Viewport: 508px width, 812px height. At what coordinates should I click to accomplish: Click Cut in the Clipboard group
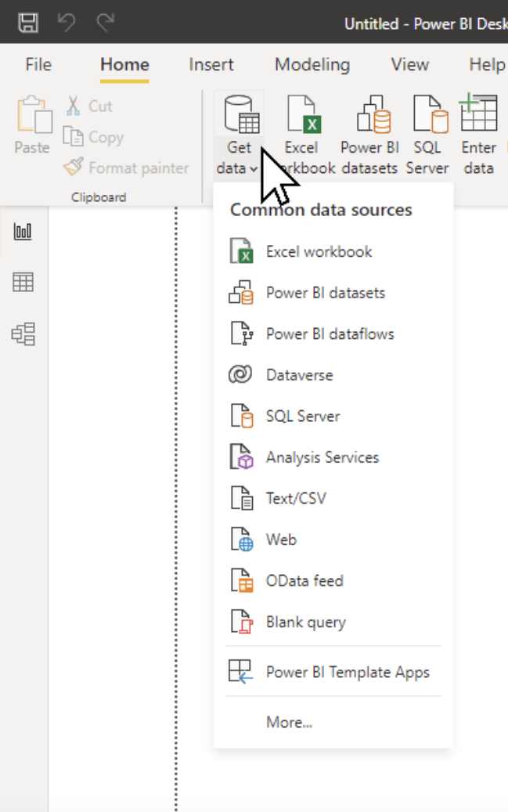tap(89, 106)
